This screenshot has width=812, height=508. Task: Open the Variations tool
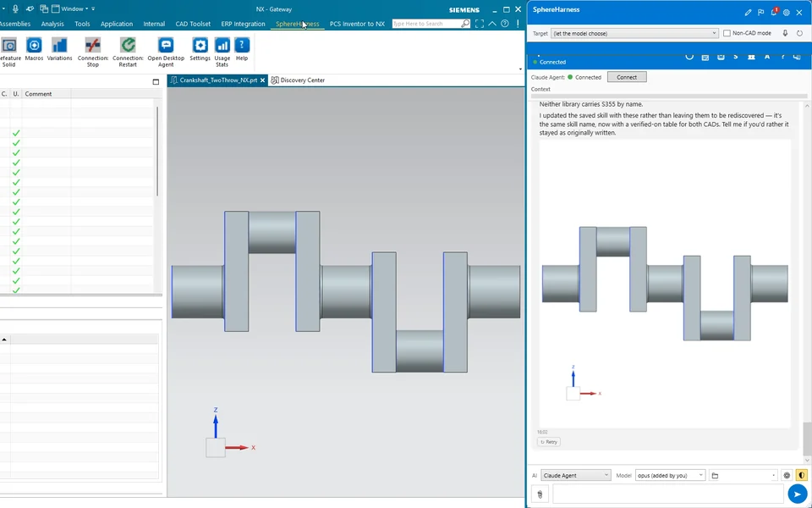point(59,50)
